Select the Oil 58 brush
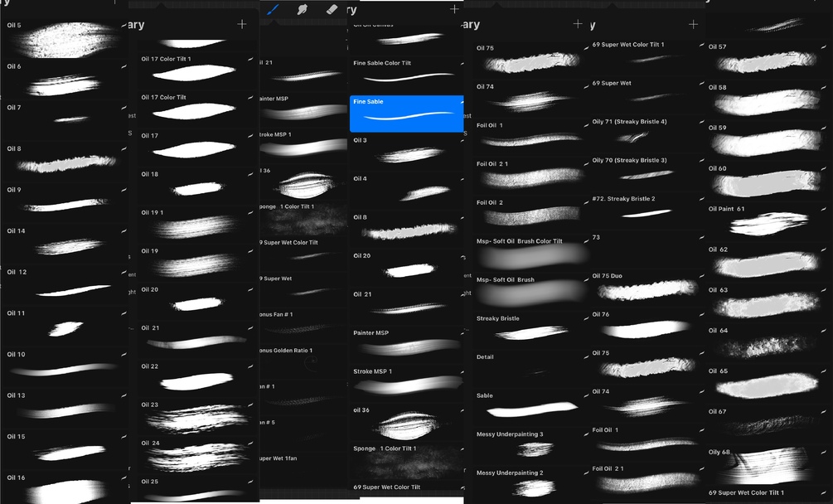833x504 pixels. (x=768, y=100)
